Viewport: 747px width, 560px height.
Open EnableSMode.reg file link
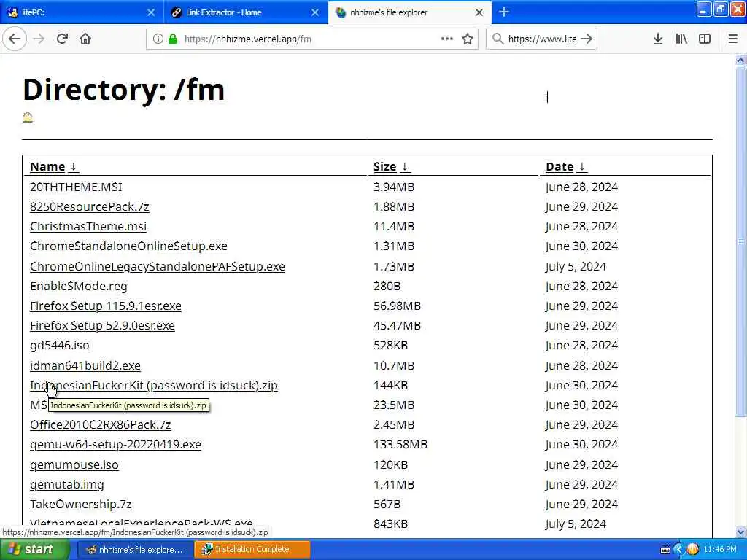[x=79, y=286]
